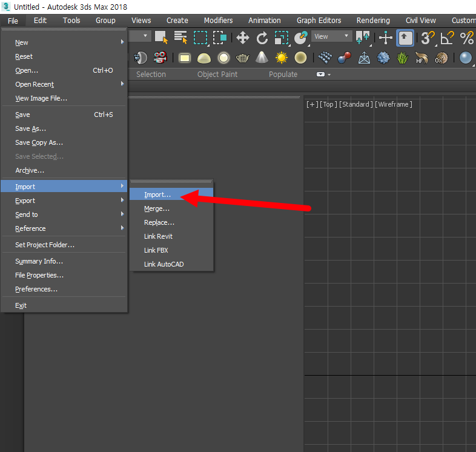The height and width of the screenshot is (452, 476).
Task: Choose Import... in the Import submenu
Action: [x=171, y=194]
